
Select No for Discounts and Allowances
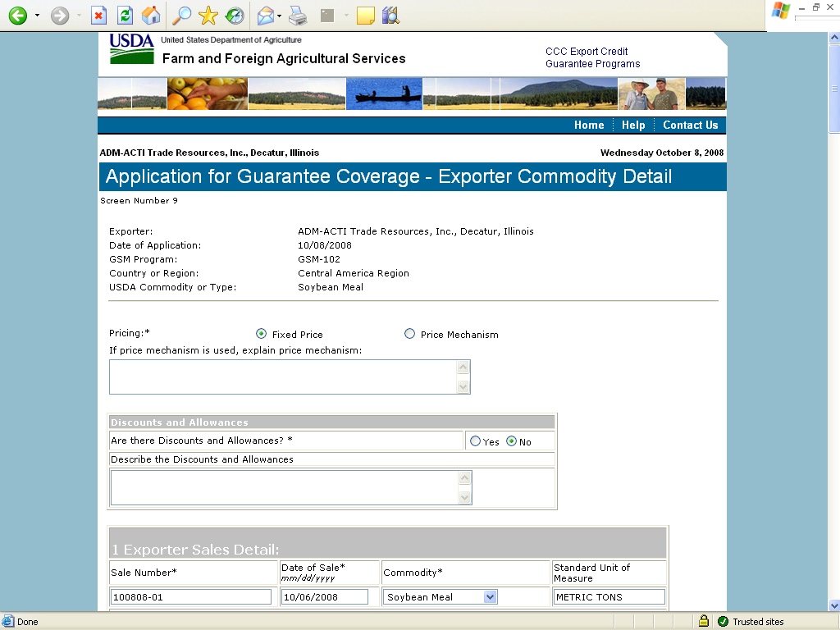tap(512, 441)
